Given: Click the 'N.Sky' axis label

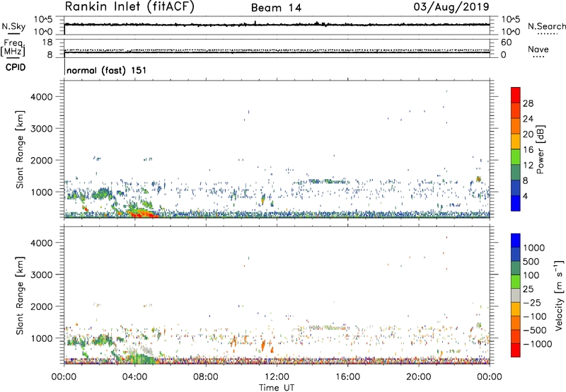Looking at the screenshot, I should tap(13, 26).
